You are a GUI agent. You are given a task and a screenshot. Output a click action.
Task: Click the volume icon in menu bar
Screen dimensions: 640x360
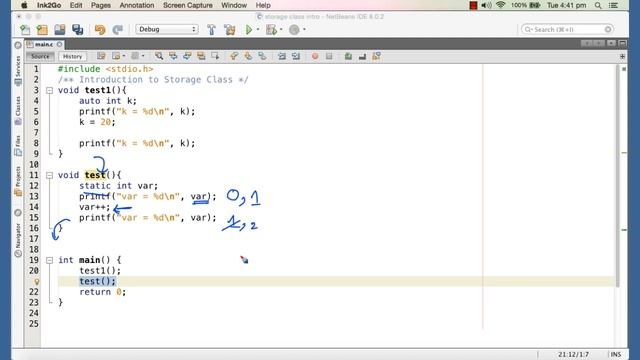[x=486, y=5]
